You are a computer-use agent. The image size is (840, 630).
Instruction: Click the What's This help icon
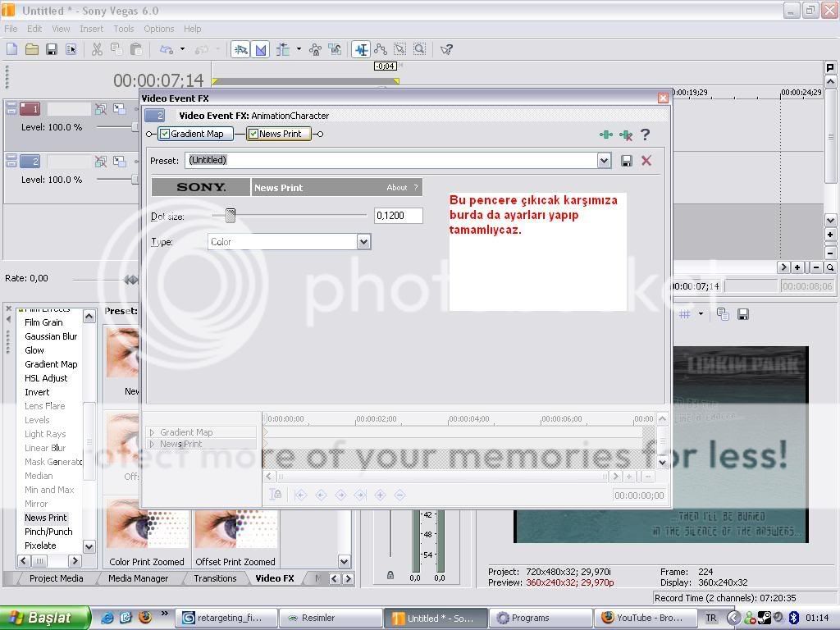pyautogui.click(x=446, y=49)
